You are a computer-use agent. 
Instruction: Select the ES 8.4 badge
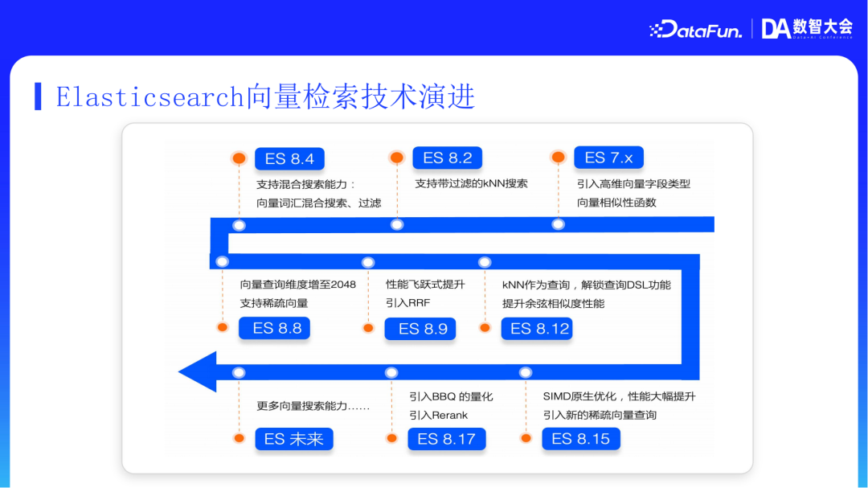coord(289,158)
